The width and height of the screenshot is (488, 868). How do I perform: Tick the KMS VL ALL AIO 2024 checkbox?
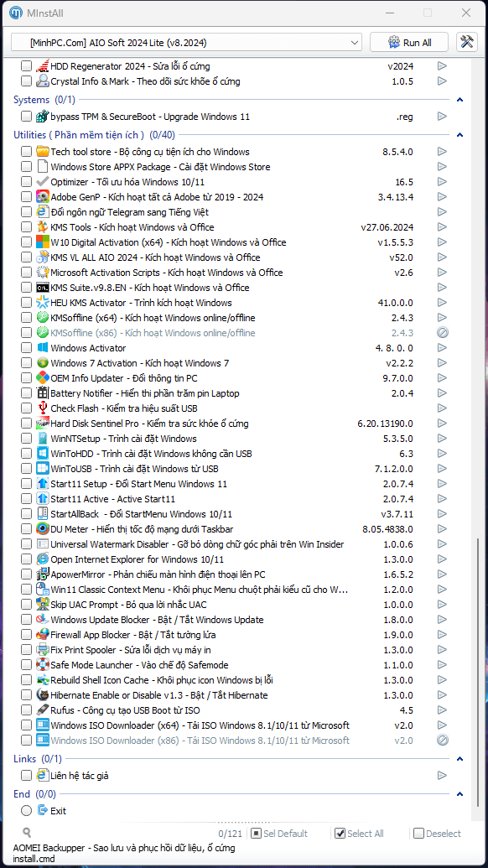(26, 257)
